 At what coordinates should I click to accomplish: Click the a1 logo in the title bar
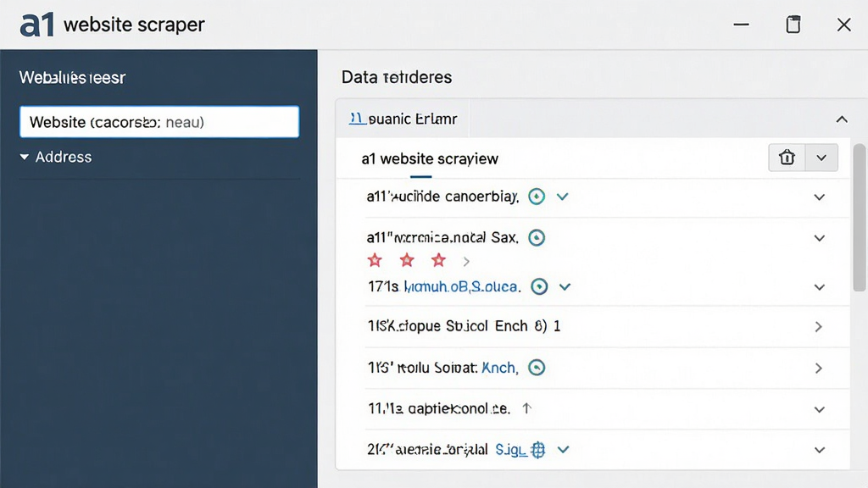pos(37,25)
